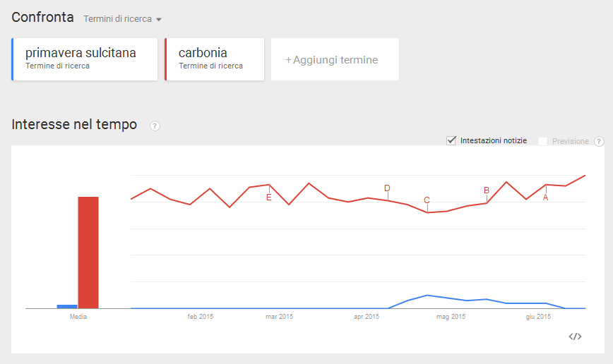Open the Termini di ricerca dropdown

(x=123, y=19)
